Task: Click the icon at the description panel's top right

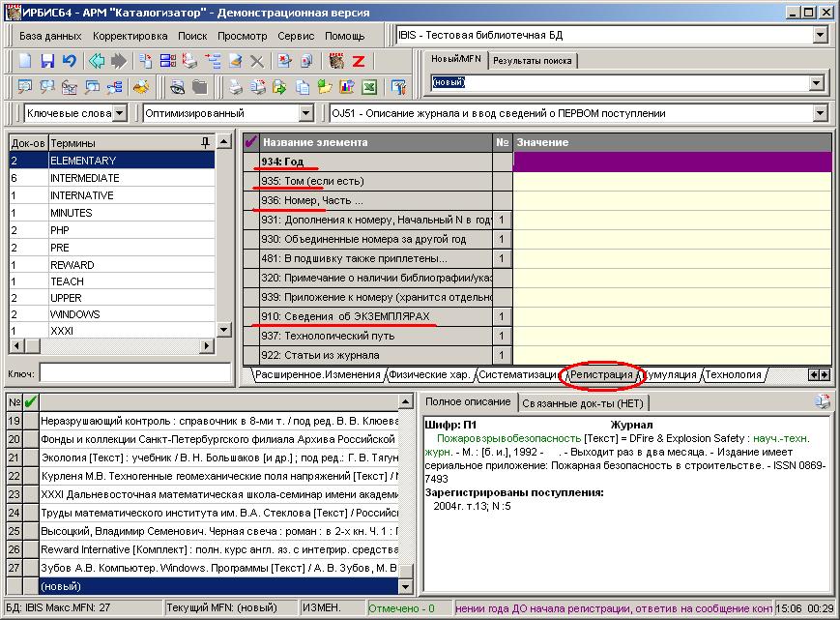Action: pos(822,401)
